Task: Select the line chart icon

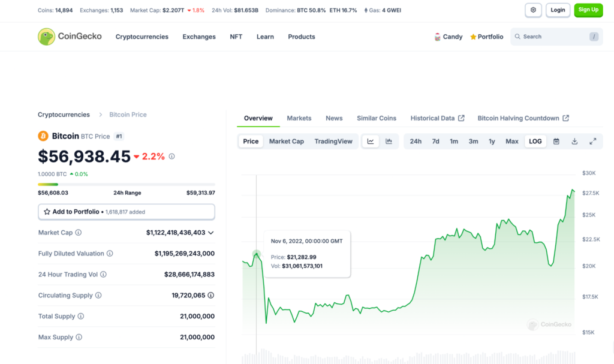Action: pyautogui.click(x=371, y=141)
